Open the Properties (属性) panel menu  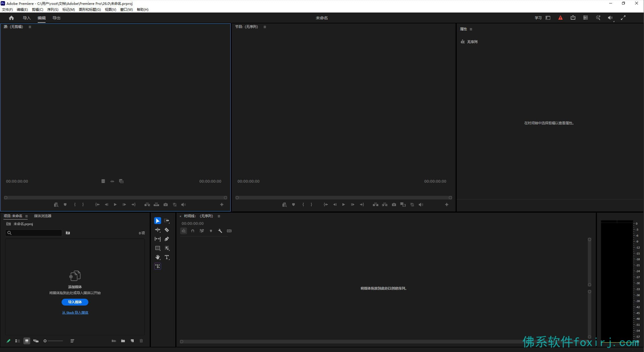pyautogui.click(x=471, y=29)
